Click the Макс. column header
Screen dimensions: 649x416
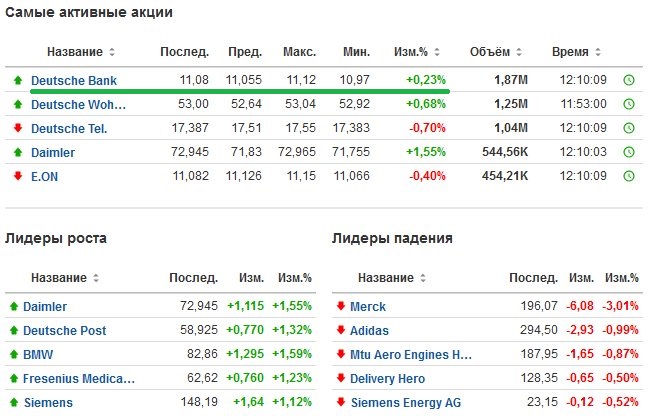tap(300, 52)
